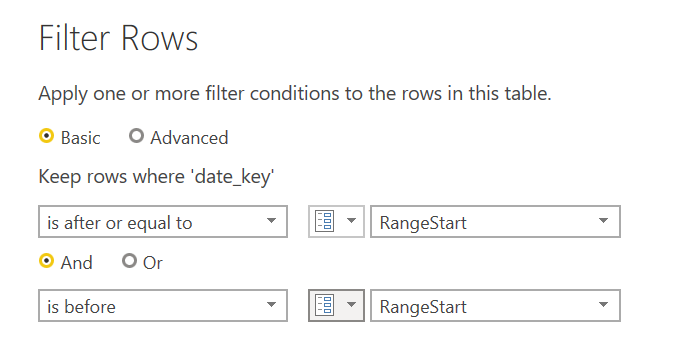
Task: Open the 'is after or equal to' operator dropdown
Action: pyautogui.click(x=163, y=222)
